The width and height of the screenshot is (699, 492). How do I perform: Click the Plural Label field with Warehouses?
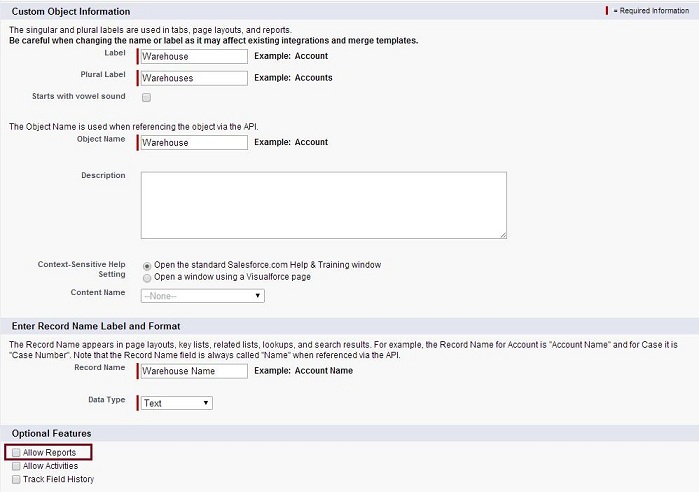pos(194,78)
